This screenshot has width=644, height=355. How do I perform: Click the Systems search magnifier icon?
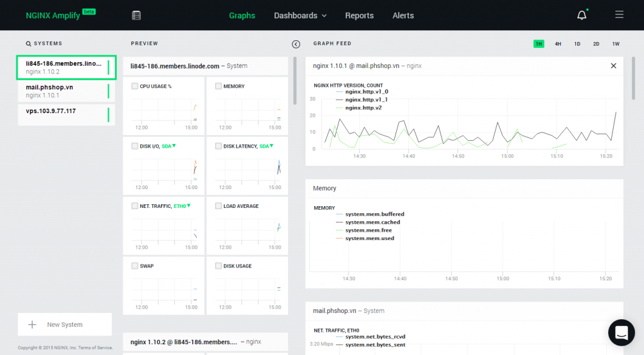28,43
